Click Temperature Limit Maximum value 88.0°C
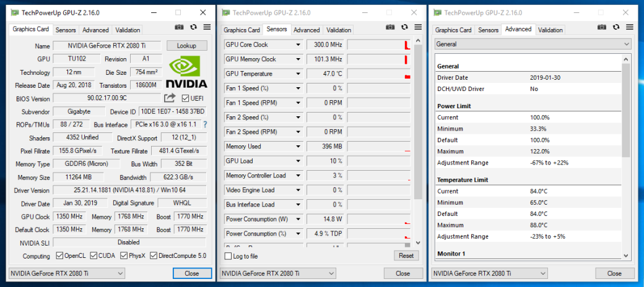Viewport: 644px width, 287px height. pos(539,225)
